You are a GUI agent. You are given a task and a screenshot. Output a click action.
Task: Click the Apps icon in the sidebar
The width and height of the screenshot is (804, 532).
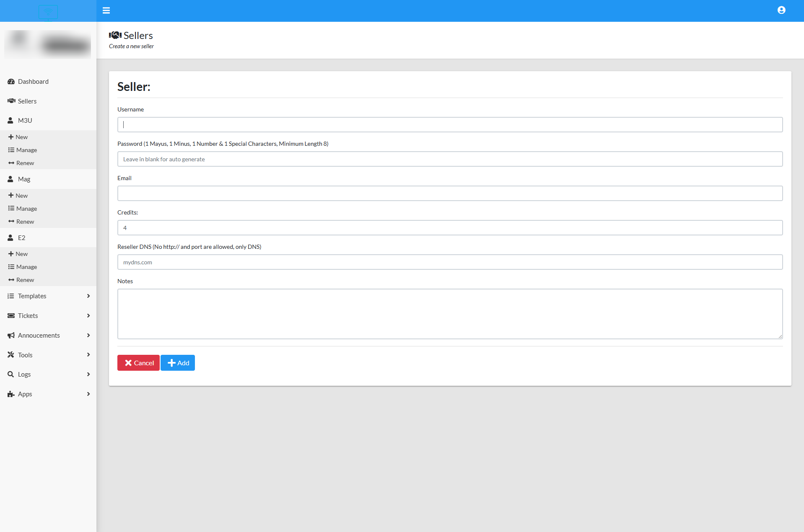pos(10,394)
